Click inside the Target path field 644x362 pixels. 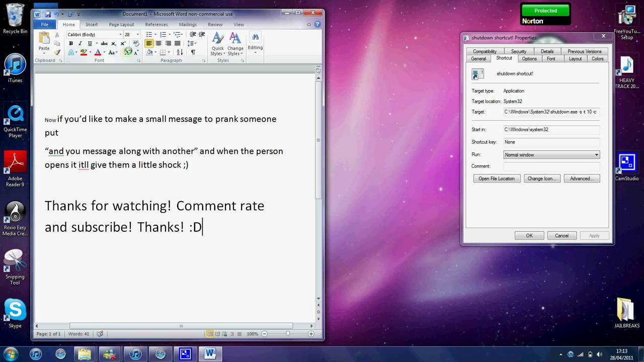[551, 112]
